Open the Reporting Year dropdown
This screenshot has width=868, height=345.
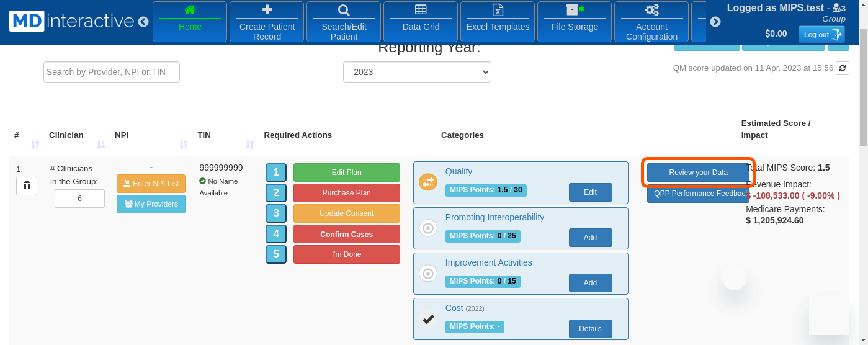click(417, 72)
